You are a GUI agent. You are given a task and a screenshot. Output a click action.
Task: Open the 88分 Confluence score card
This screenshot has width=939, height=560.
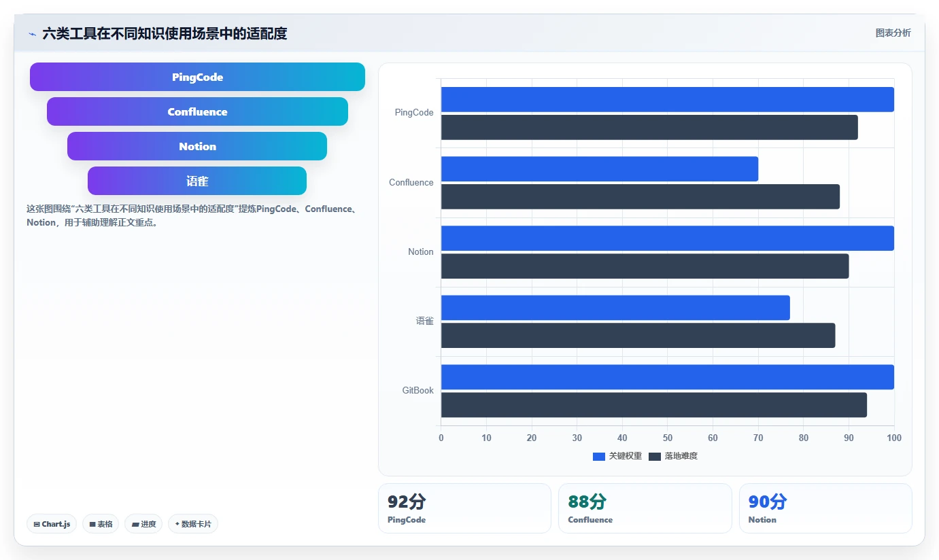tap(645, 508)
